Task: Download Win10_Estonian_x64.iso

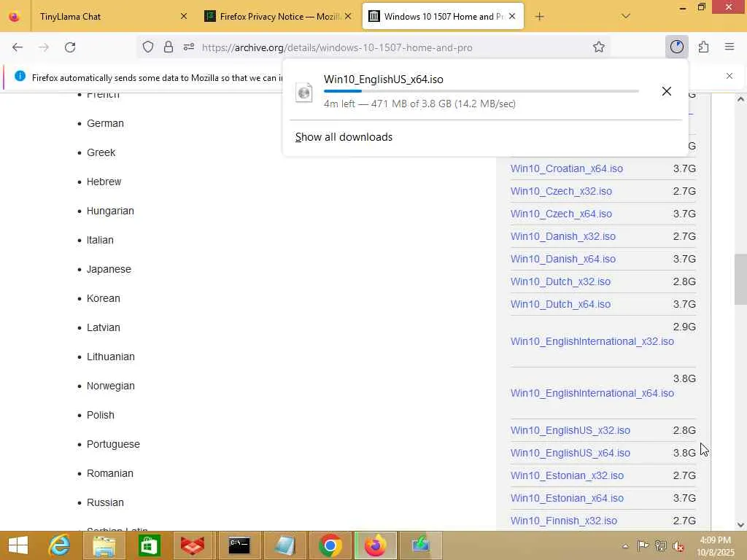Action: (567, 498)
